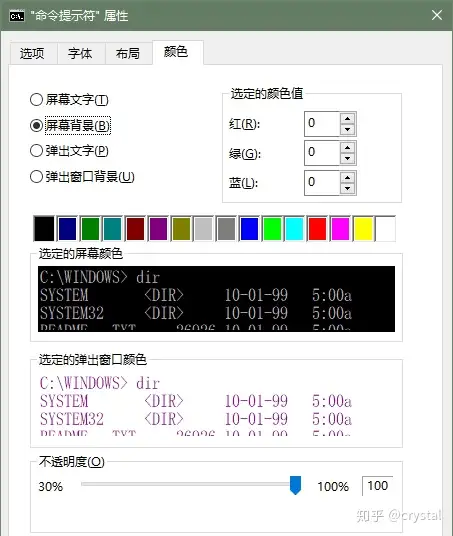Pick the dark gray color swatch
This screenshot has height=536, width=453.
pos(226,228)
